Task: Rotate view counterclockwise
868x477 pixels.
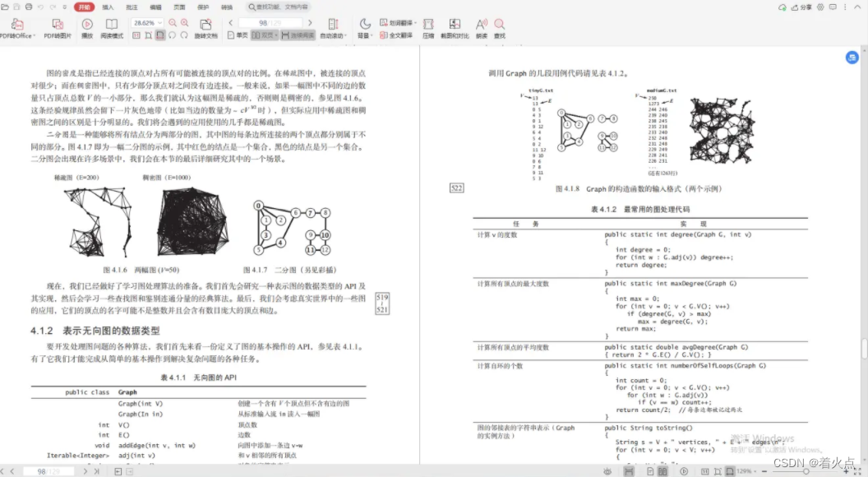Action: coord(172,35)
